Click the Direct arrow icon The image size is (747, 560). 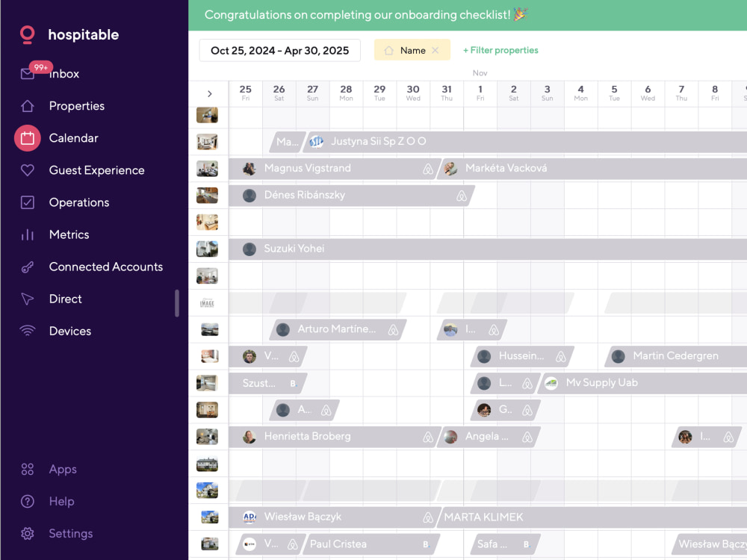point(27,299)
